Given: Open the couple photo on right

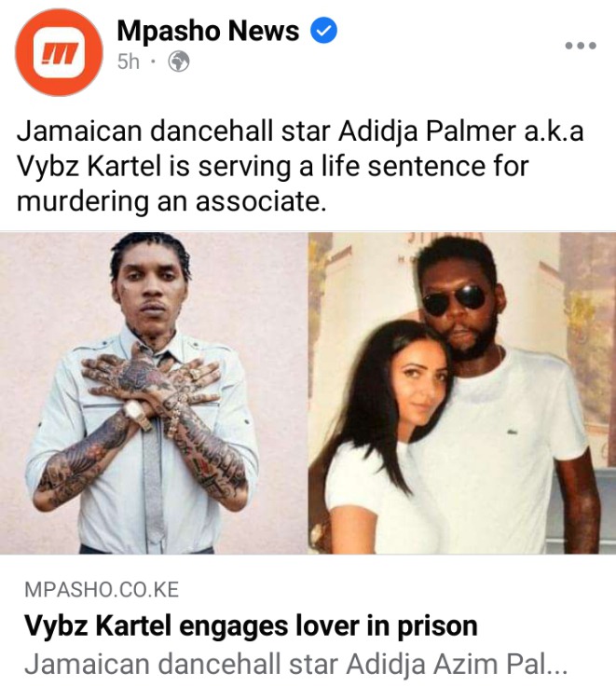Looking at the screenshot, I should (x=462, y=393).
